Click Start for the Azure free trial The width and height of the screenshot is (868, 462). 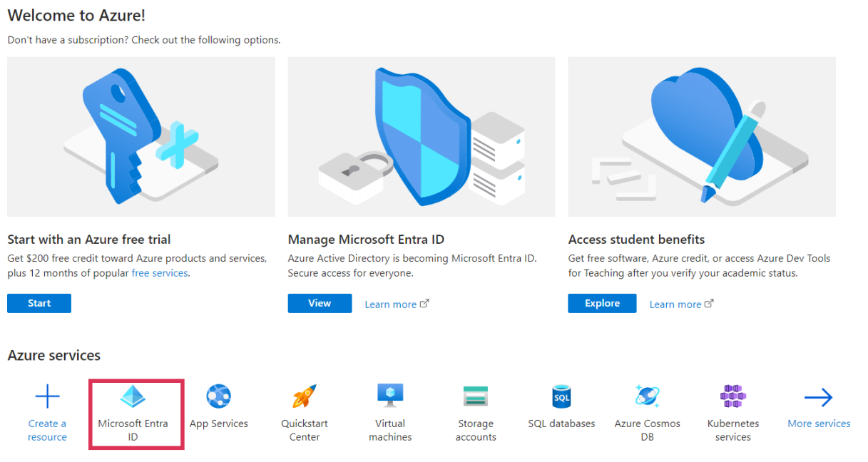pyautogui.click(x=39, y=303)
